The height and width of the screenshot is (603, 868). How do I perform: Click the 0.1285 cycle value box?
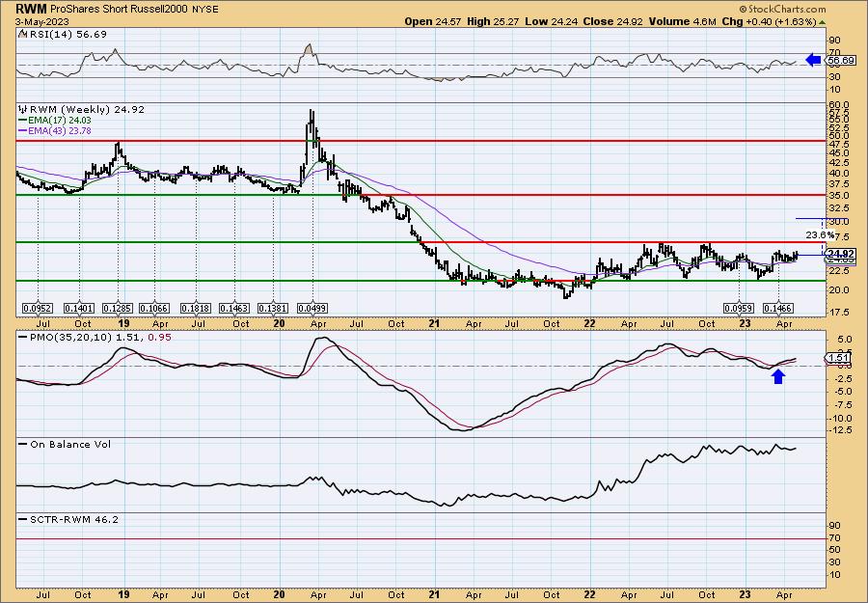(x=118, y=308)
